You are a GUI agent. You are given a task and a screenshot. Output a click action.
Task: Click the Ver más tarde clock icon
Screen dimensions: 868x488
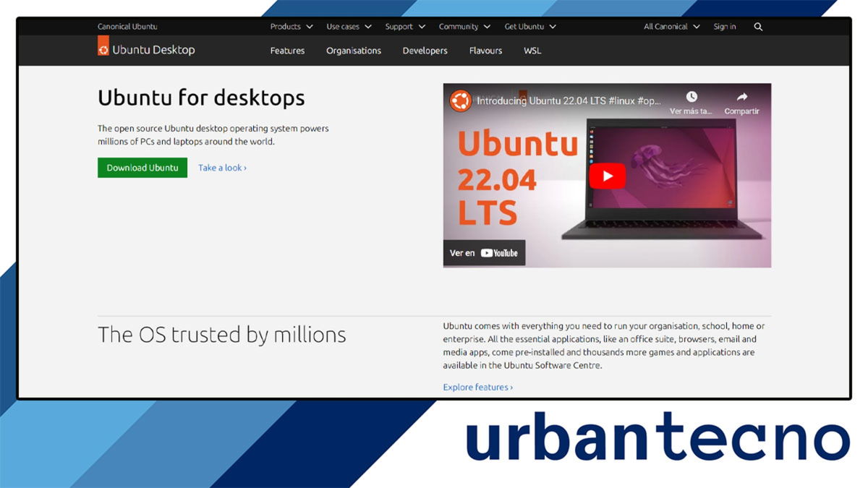692,96
